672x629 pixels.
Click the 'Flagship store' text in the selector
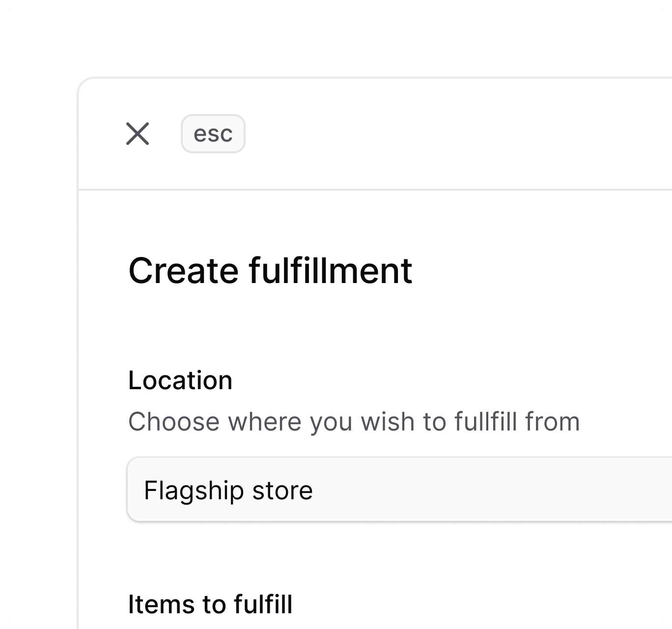(228, 490)
